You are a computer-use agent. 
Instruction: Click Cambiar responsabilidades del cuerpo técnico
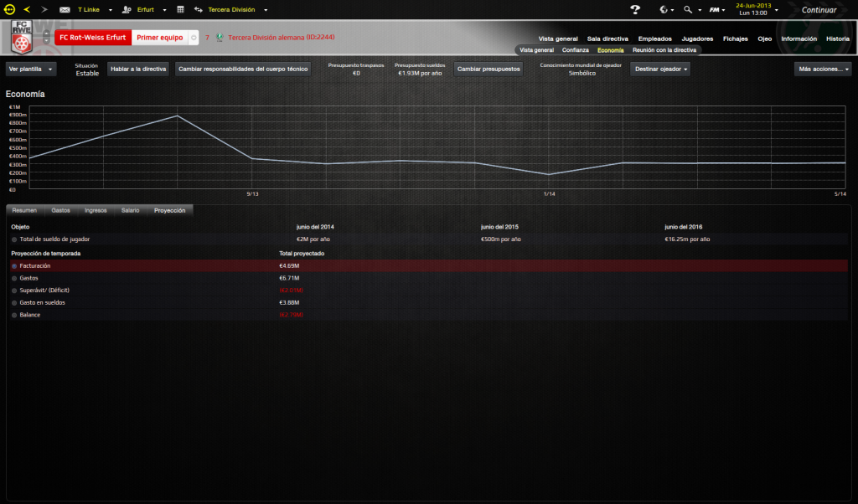point(243,69)
